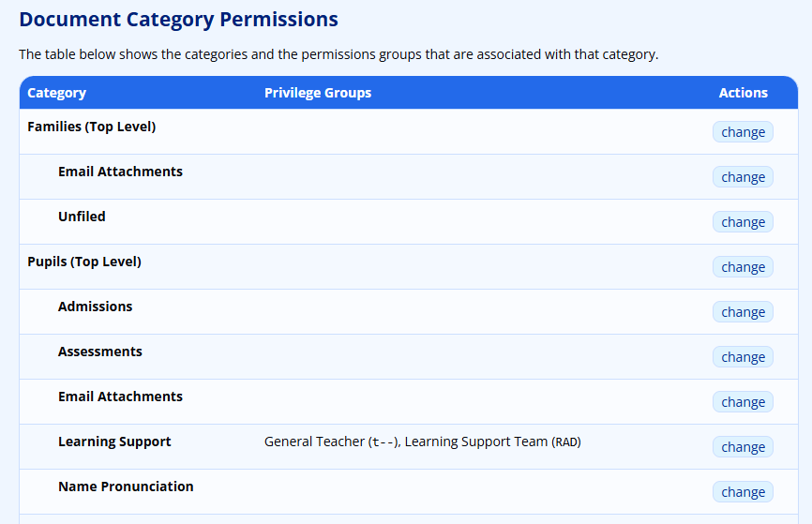Click change for Email Attachments under Pupils
This screenshot has width=812, height=524.
[x=743, y=402]
